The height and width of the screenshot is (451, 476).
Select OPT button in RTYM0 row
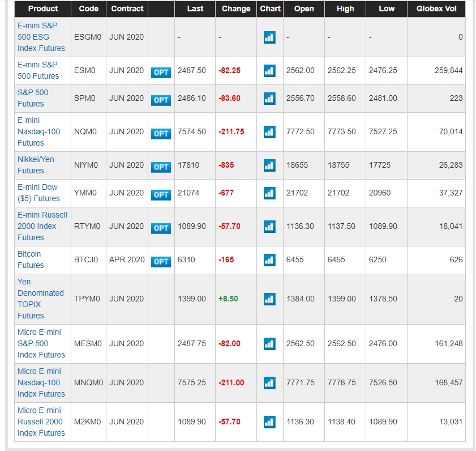161,228
